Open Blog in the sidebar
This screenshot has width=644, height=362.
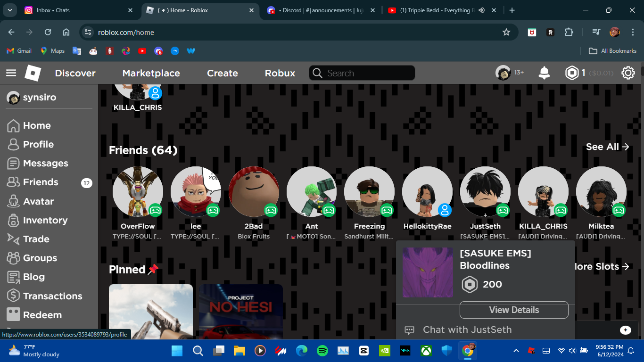26,277
